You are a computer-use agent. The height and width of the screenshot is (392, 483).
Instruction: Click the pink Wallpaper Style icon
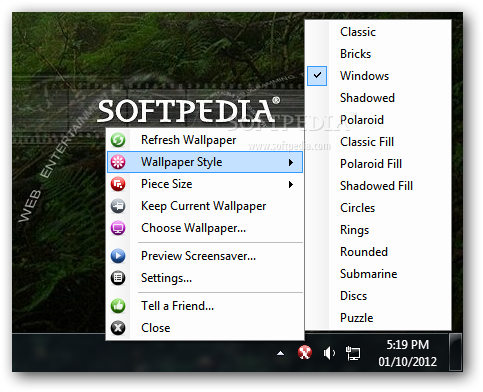[x=118, y=162]
